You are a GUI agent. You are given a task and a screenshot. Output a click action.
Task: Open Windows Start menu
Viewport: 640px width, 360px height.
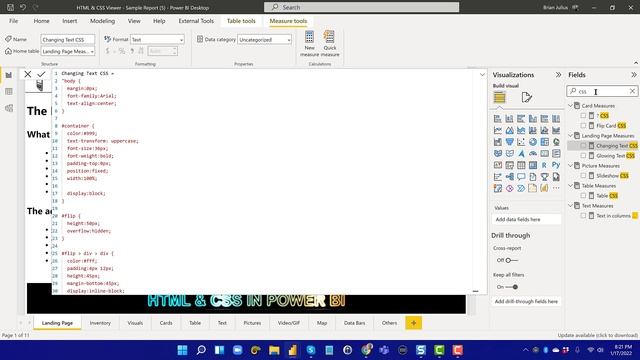(x=182, y=350)
